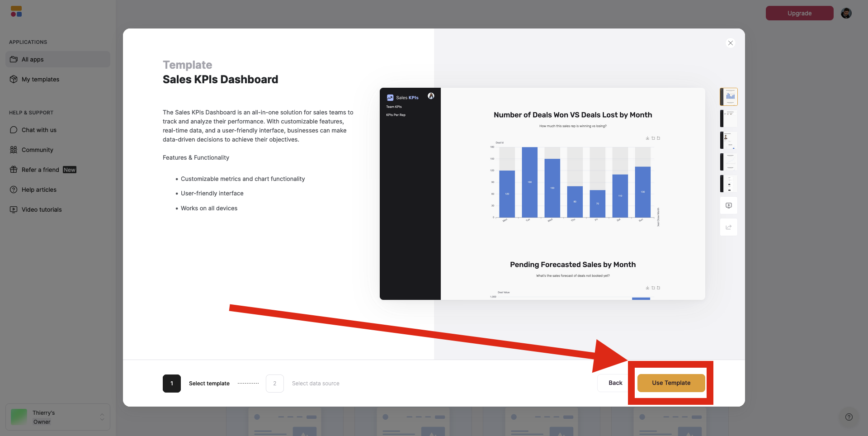Click the gift icon for Refer a friend
The image size is (868, 436).
[14, 170]
